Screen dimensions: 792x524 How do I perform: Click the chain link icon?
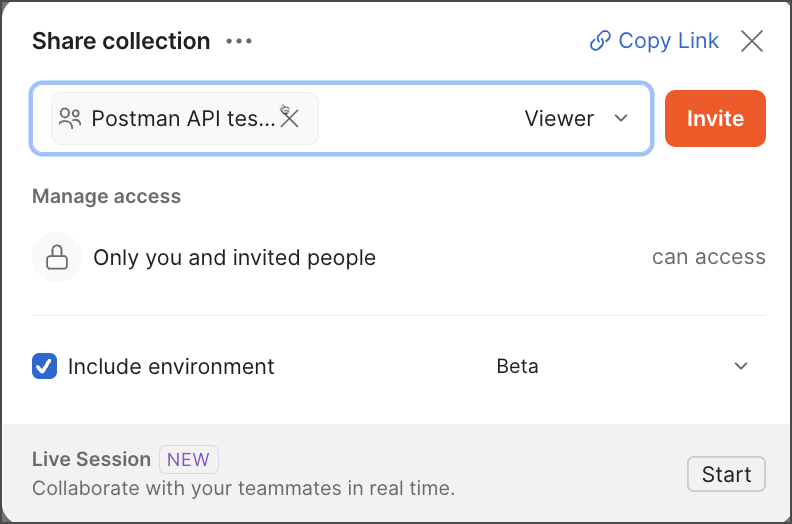click(600, 41)
